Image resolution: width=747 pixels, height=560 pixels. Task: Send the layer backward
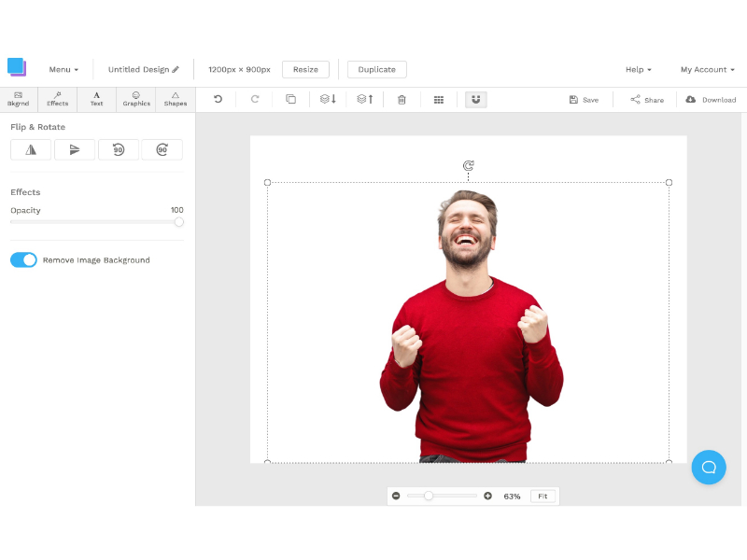tap(328, 99)
